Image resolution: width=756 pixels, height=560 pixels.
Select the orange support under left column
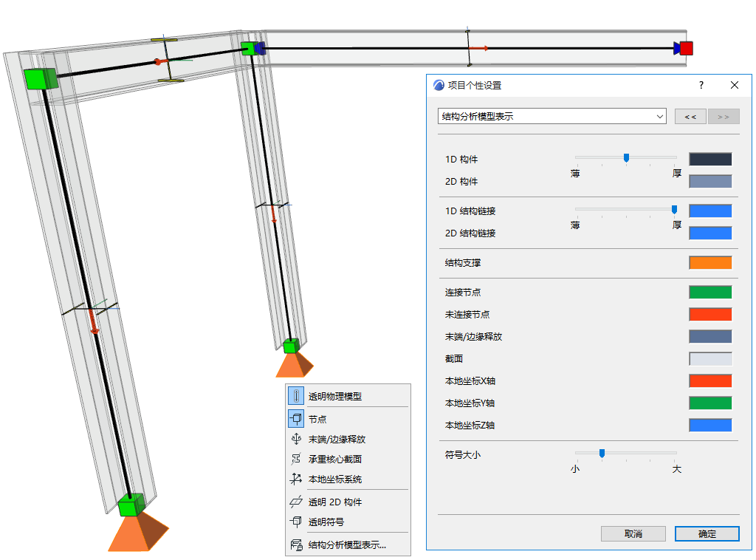tap(138, 533)
